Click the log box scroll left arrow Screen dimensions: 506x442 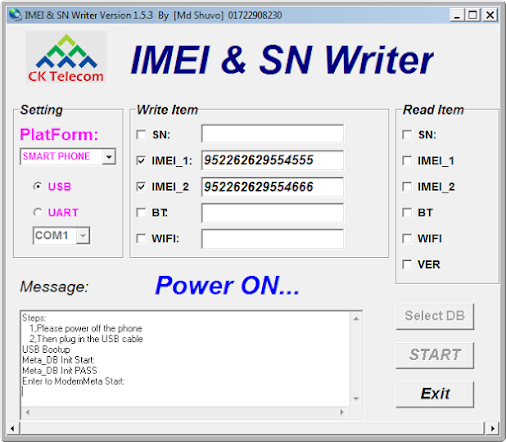click(x=28, y=413)
